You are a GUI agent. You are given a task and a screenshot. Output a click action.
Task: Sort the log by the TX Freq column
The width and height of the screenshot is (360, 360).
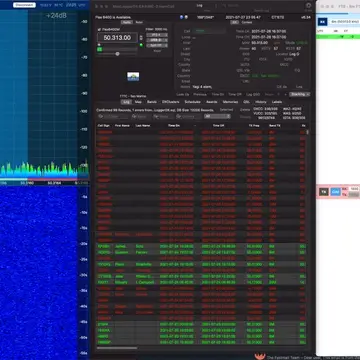254,126
